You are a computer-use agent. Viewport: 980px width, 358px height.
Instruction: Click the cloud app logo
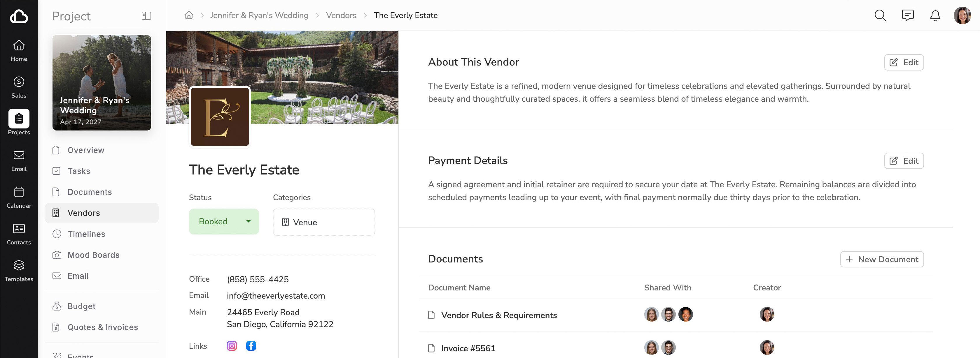pos(19,16)
